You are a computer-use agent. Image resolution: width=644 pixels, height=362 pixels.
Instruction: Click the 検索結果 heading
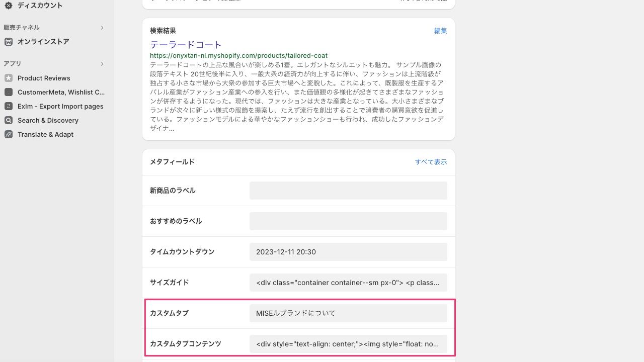163,31
